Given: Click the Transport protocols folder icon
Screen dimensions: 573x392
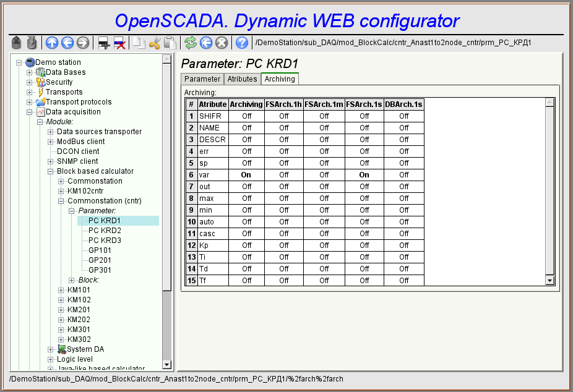Looking at the screenshot, I should click(x=41, y=102).
